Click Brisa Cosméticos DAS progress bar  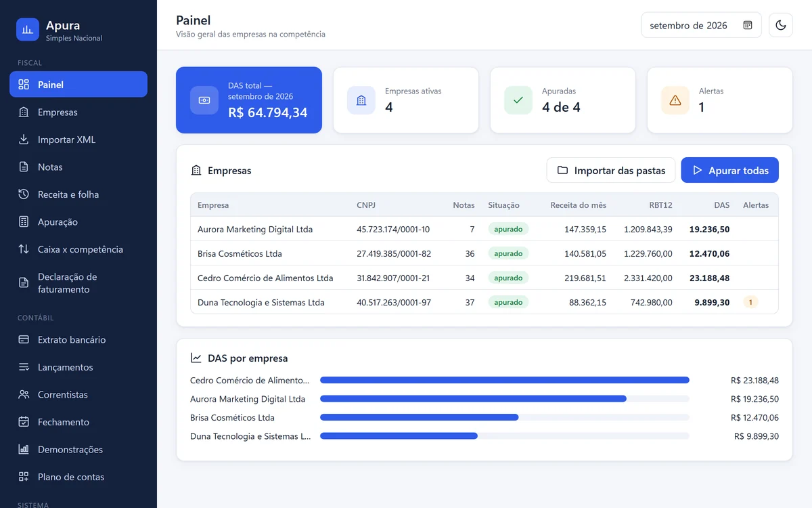(505, 417)
